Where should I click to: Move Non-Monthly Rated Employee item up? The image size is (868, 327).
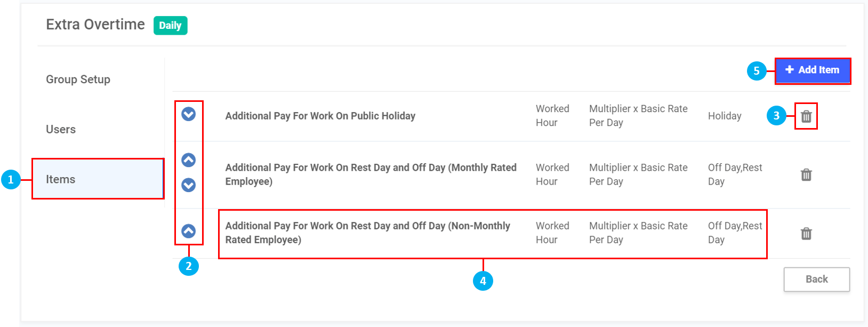[189, 231]
